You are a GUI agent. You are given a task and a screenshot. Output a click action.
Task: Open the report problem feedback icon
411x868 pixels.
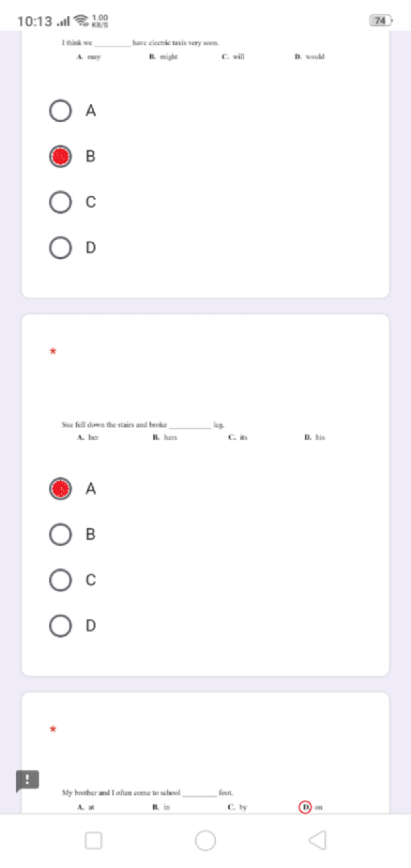(27, 780)
